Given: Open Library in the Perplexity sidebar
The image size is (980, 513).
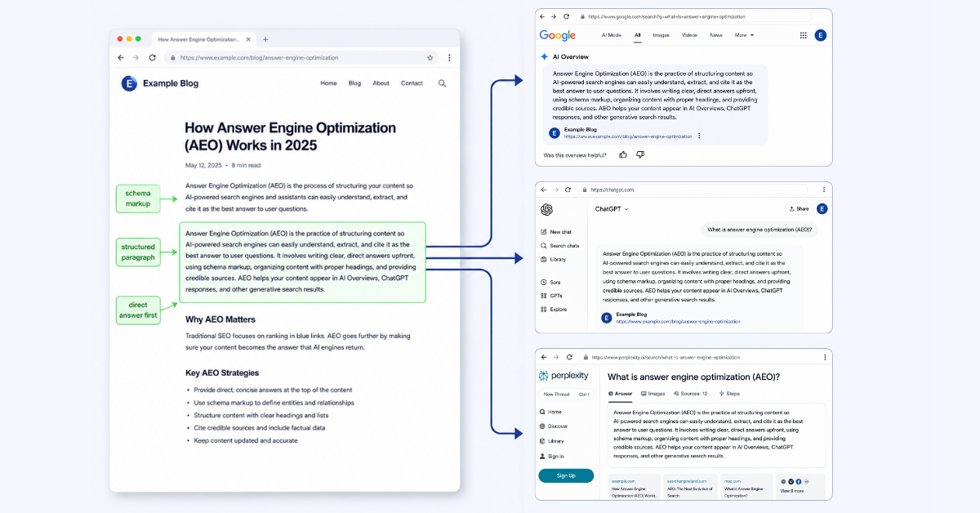Looking at the screenshot, I should point(552,441).
